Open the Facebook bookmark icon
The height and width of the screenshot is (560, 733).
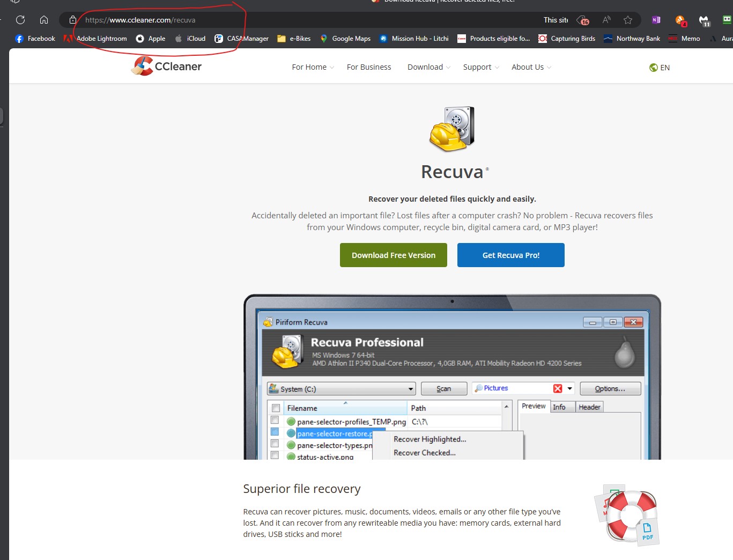tap(19, 38)
